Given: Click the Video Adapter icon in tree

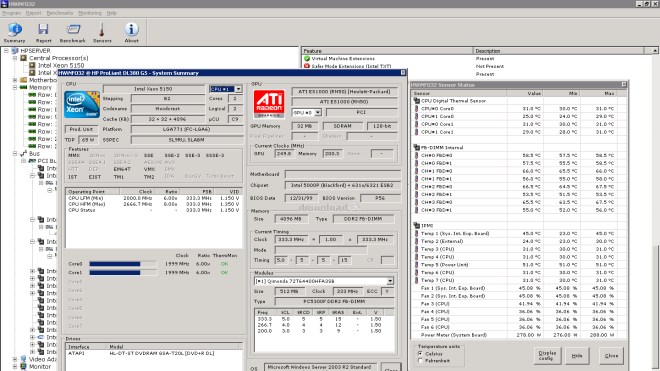Looking at the screenshot, I should click(x=24, y=359).
